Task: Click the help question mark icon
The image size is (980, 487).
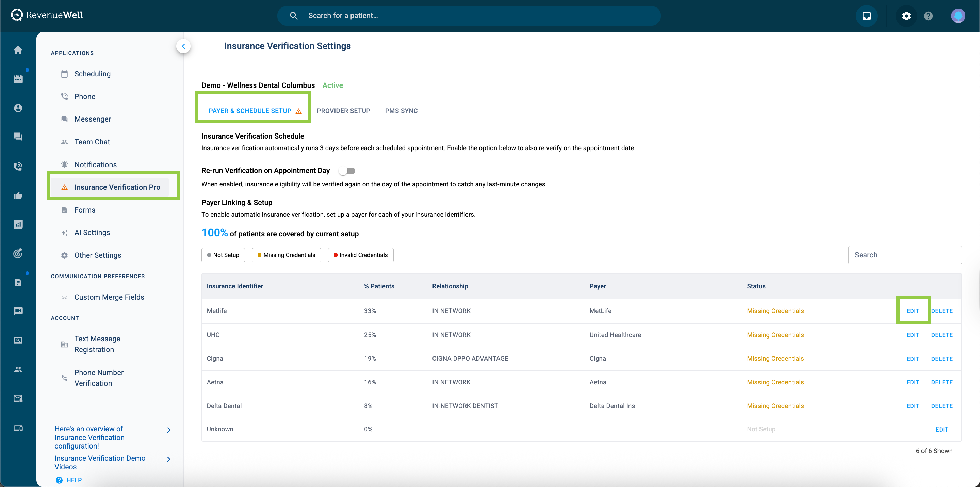Action: tap(928, 16)
